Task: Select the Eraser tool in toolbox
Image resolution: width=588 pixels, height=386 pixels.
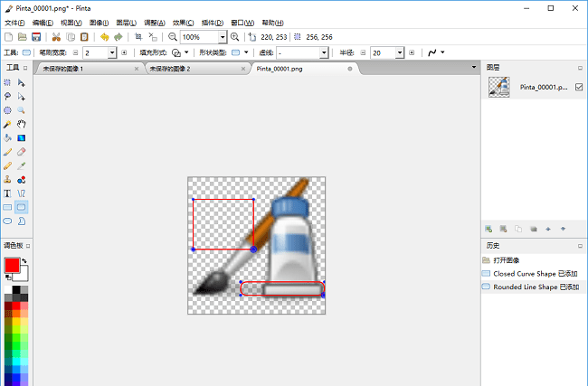Action: (x=21, y=152)
